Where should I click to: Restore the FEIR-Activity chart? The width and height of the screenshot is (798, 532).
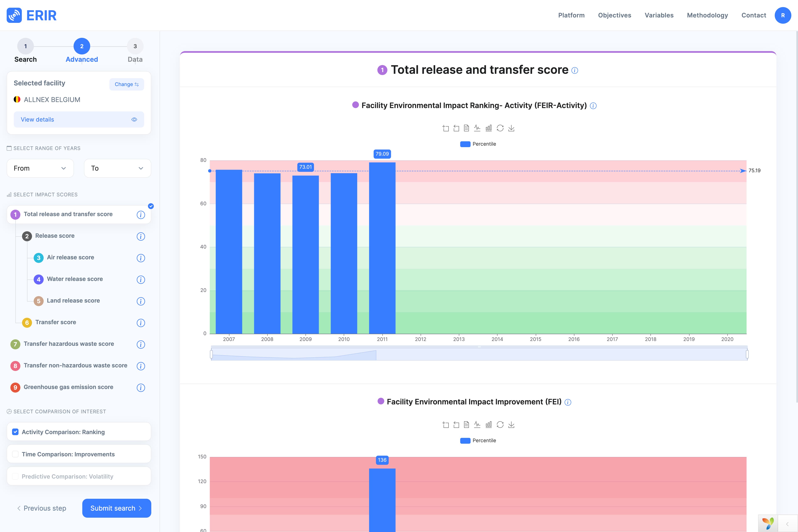500,128
